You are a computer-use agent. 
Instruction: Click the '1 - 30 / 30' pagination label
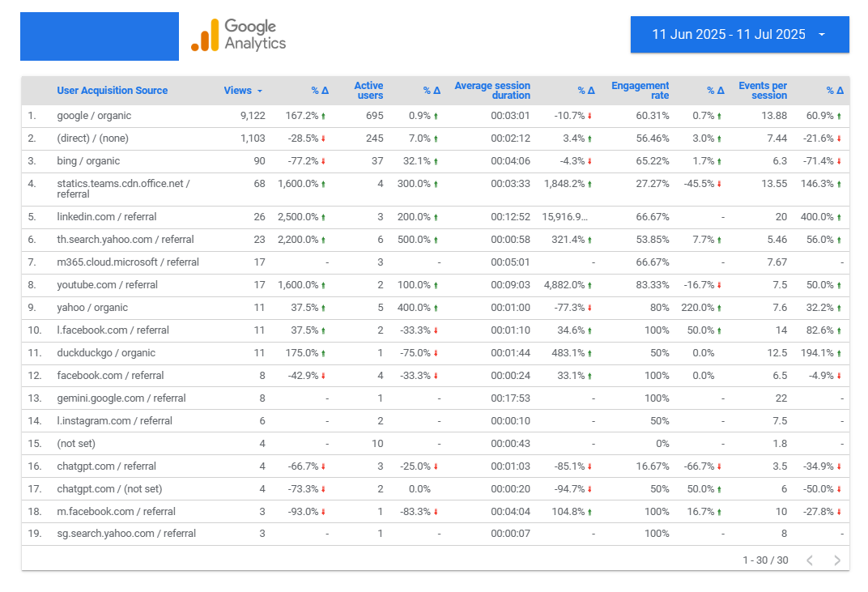pyautogui.click(x=766, y=560)
